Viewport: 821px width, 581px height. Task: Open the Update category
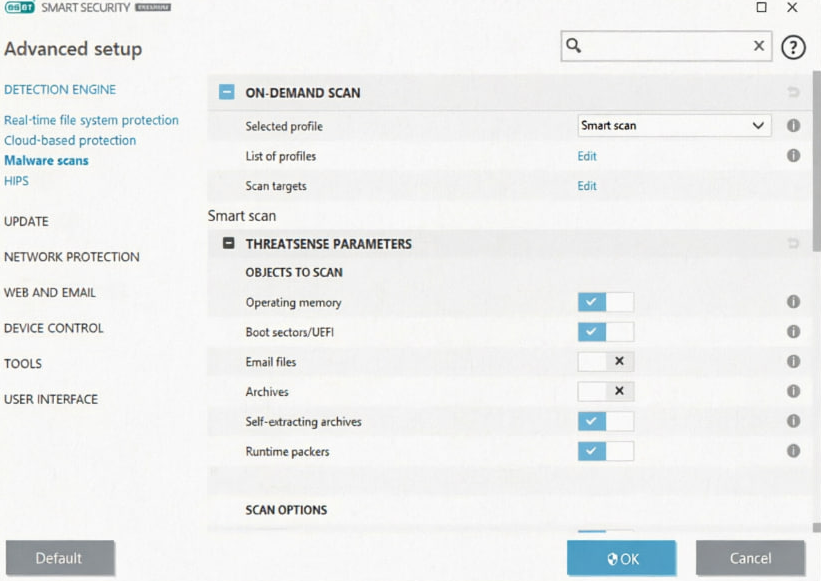coord(26,221)
